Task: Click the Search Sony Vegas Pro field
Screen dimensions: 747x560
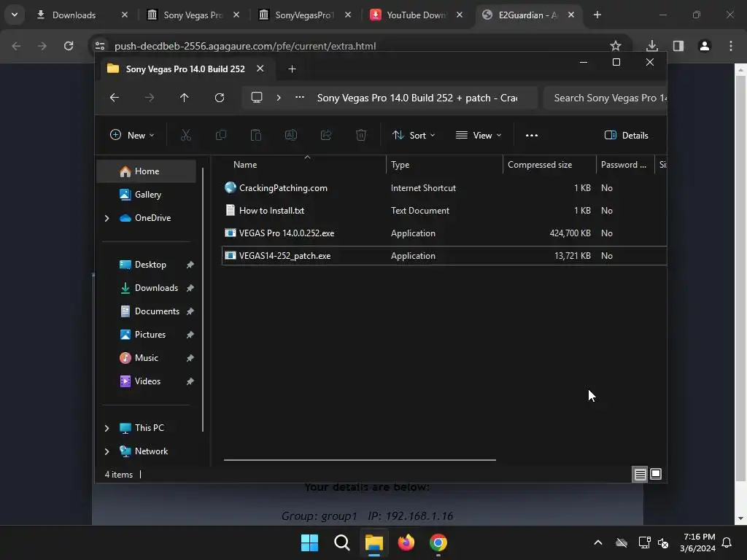Action: tap(605, 98)
